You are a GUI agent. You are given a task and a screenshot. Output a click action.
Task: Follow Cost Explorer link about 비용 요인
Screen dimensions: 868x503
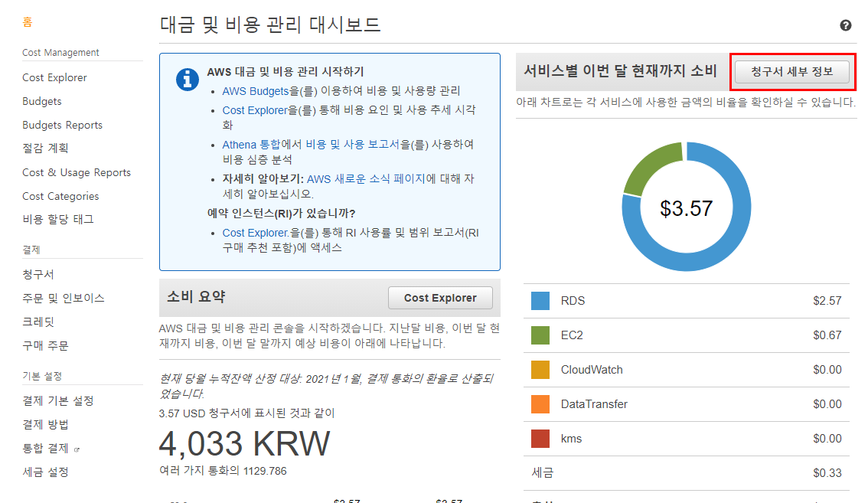pos(255,110)
